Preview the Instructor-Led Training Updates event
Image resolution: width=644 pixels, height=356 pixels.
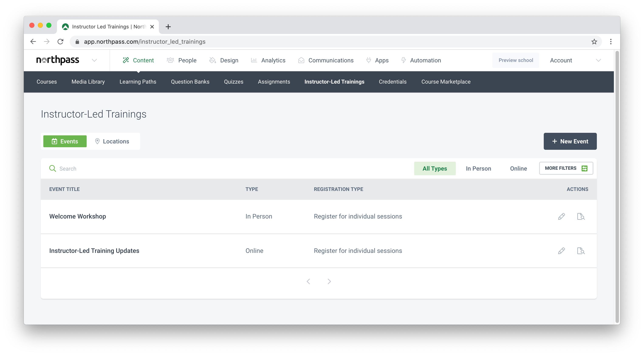pyautogui.click(x=580, y=251)
